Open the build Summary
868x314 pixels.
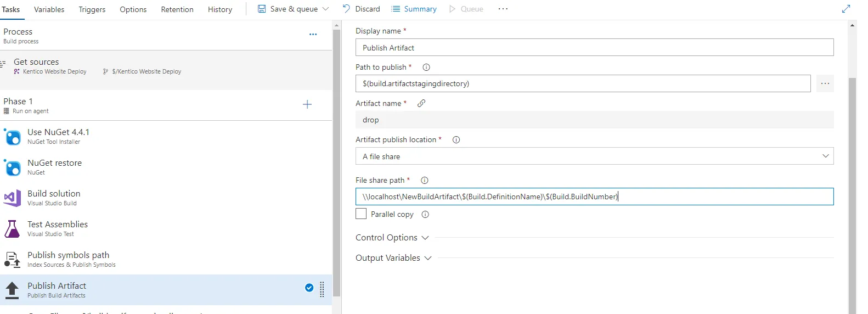click(414, 9)
